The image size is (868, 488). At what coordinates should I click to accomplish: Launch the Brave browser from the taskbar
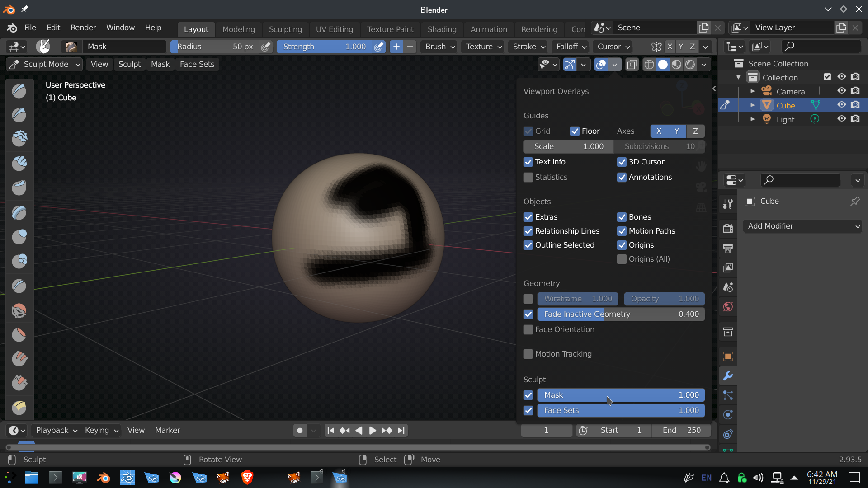pos(247,478)
